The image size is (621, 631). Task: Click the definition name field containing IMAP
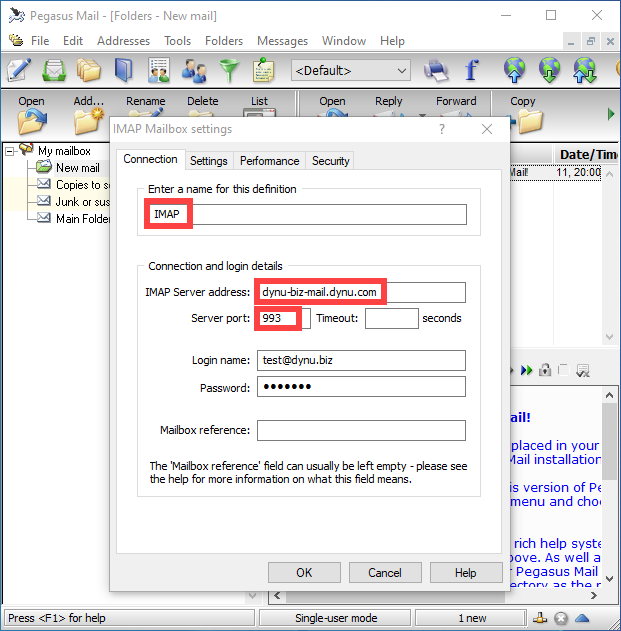point(306,214)
